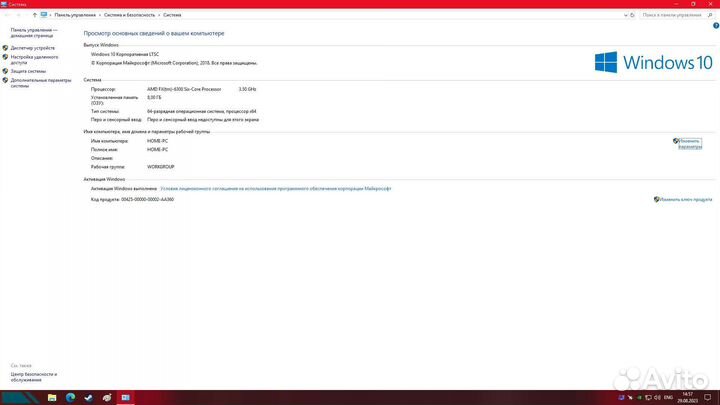Select the Windows 10 Корпоративная LTSC text
The height and width of the screenshot is (405, 720).
pos(125,54)
